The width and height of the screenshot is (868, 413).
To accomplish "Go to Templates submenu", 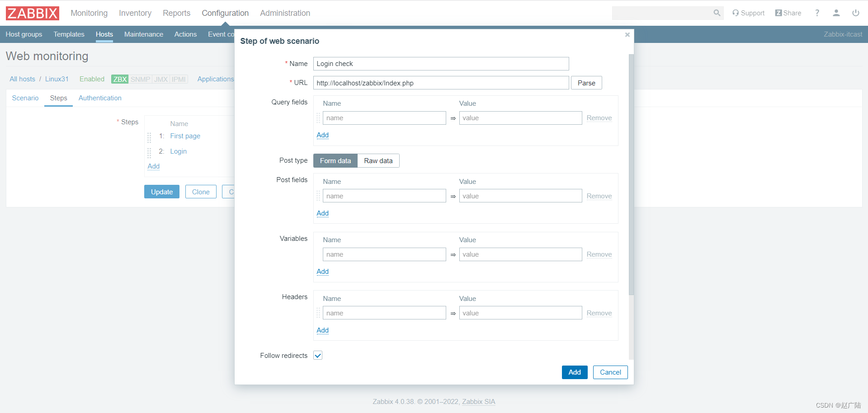I will click(69, 34).
